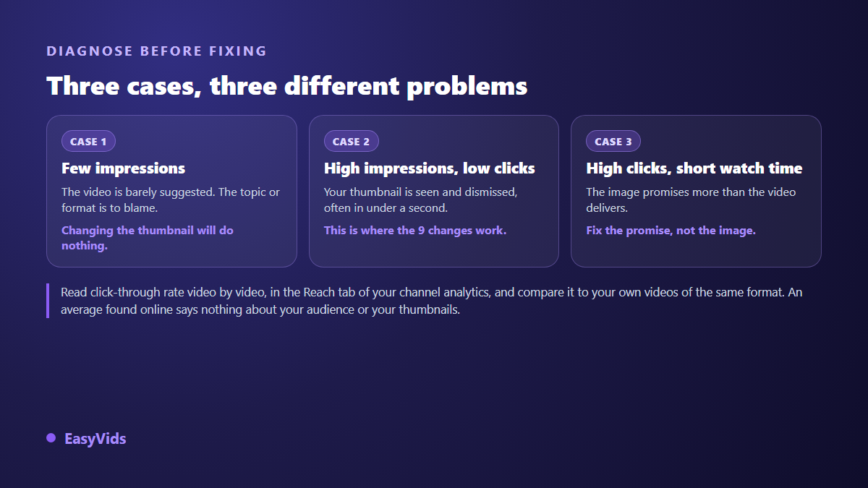The height and width of the screenshot is (488, 868).
Task: Click 'The video is barely suggested' description
Action: pos(171,200)
